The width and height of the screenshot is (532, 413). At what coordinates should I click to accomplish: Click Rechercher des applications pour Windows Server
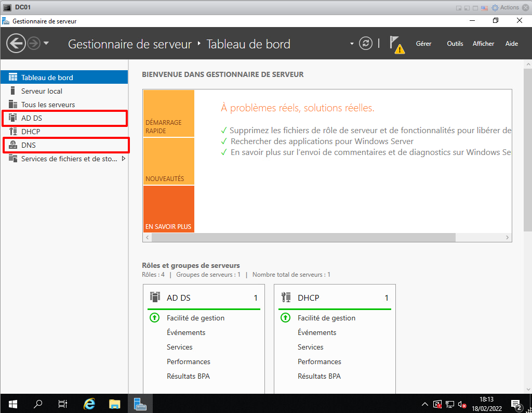[322, 141]
